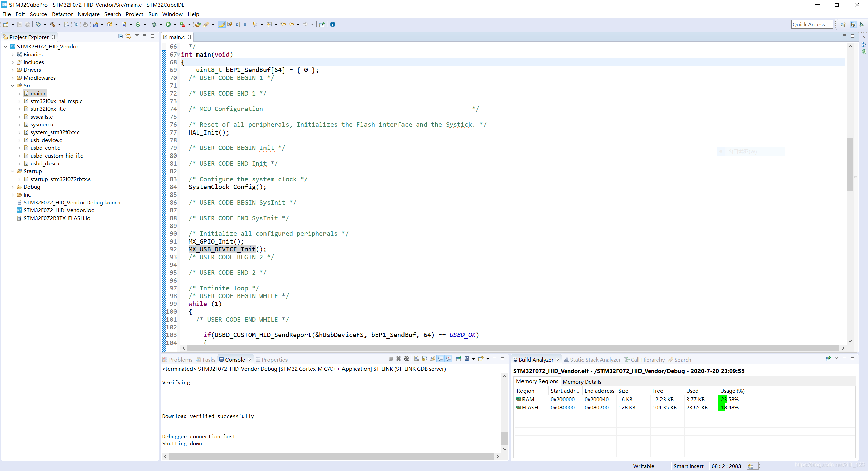The width and height of the screenshot is (868, 471).
Task: Toggle Link with Editor in Project Explorer
Action: (128, 36)
